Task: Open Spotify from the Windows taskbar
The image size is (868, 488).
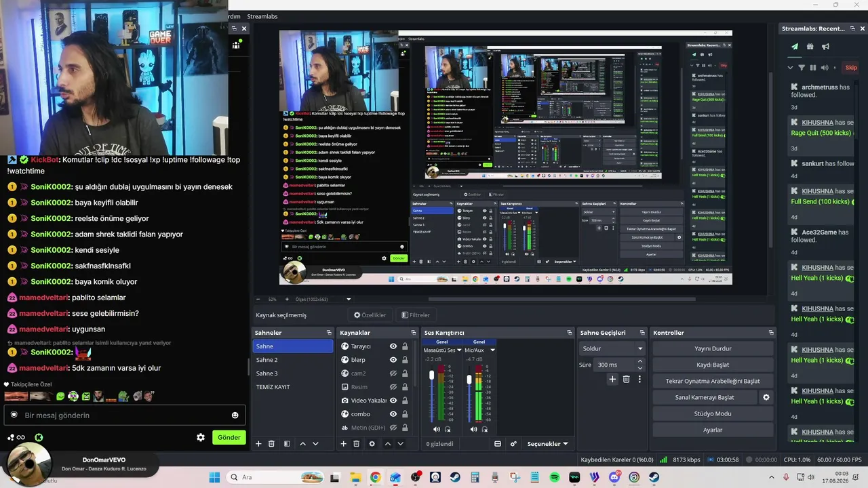Action: [555, 477]
